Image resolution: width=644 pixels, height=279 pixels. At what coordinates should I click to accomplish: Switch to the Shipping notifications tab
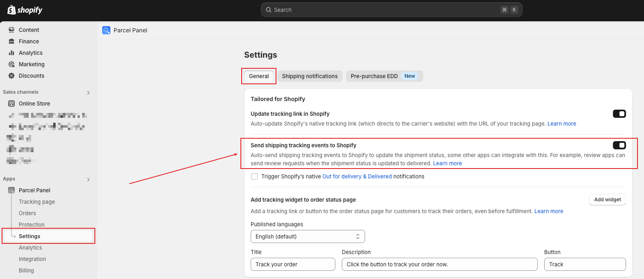tap(310, 76)
